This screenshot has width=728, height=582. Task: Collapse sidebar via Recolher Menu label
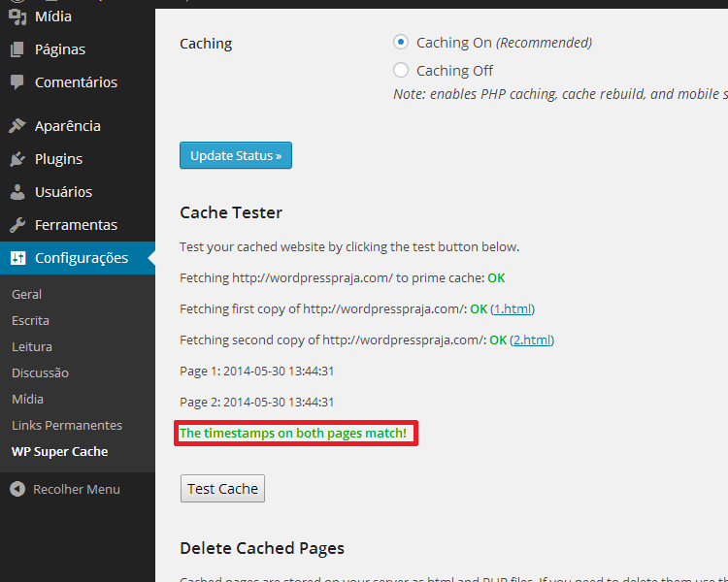pyautogui.click(x=77, y=489)
